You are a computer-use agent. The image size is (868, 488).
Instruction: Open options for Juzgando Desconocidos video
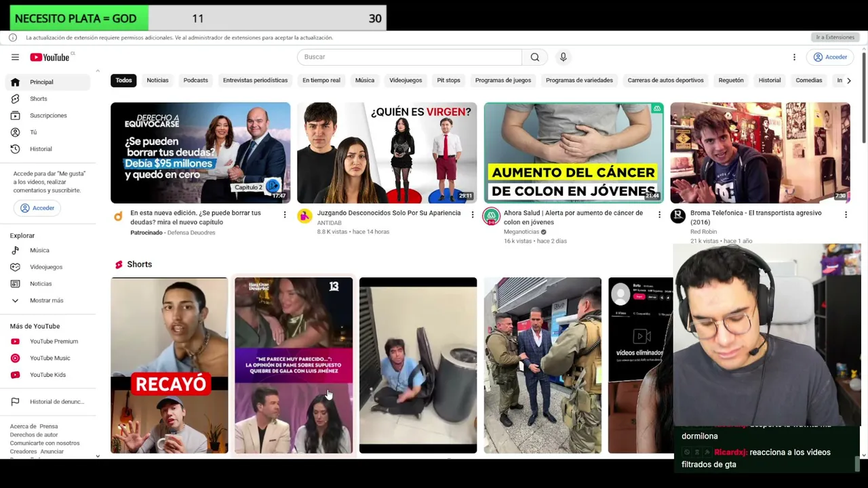click(473, 215)
